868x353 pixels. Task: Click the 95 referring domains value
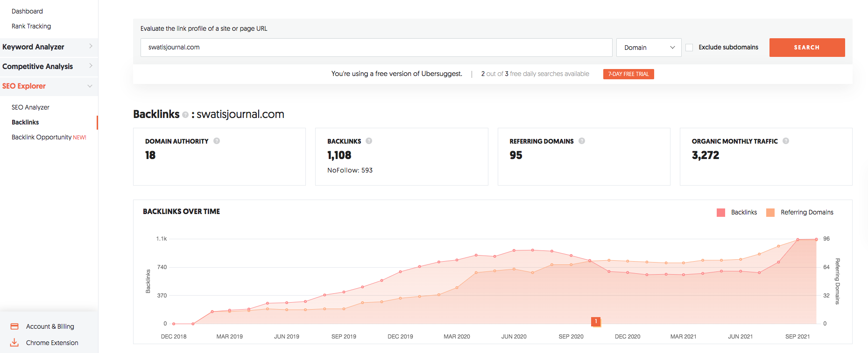click(x=516, y=155)
